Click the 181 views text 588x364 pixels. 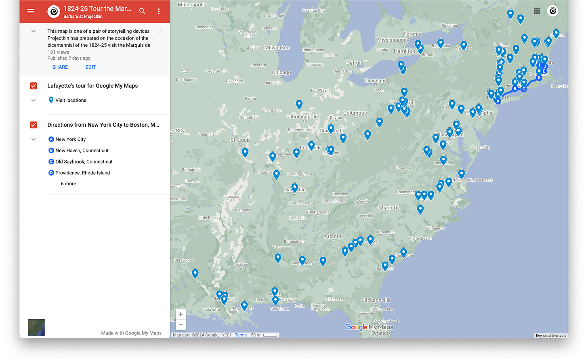click(x=58, y=52)
